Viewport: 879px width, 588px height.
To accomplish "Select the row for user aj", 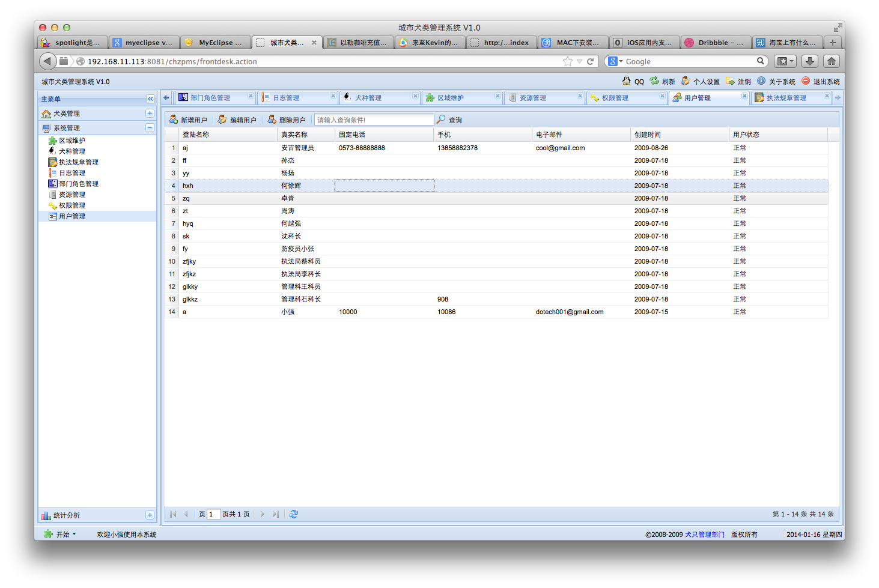I will tap(496, 148).
